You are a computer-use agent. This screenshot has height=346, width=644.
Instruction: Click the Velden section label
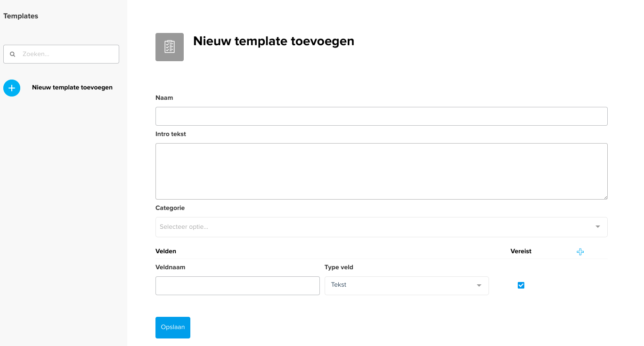point(166,251)
